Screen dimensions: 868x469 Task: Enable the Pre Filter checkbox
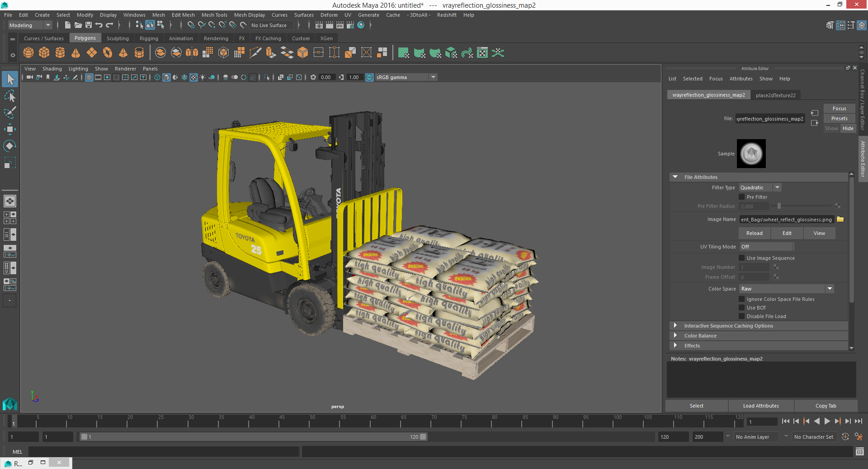pos(741,197)
